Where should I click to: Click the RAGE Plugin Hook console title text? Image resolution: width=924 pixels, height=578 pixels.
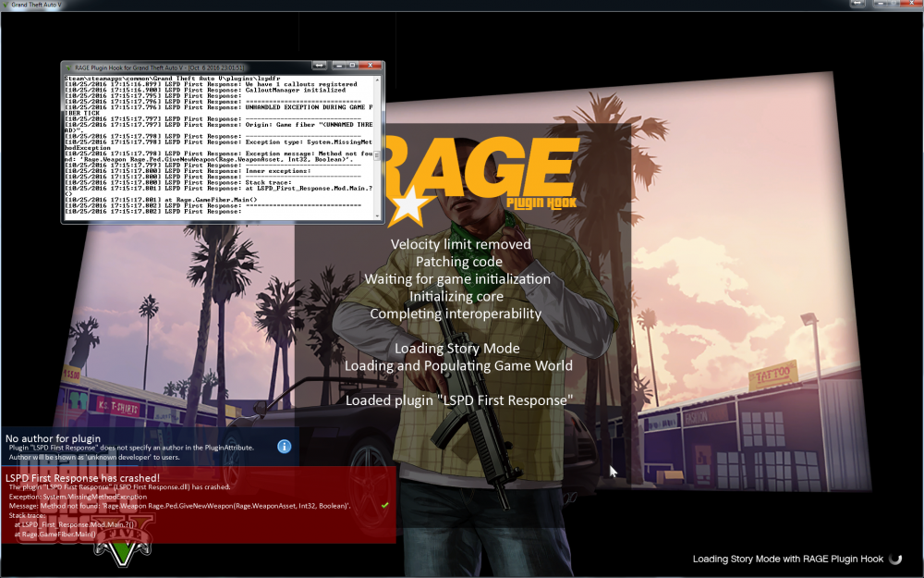coord(159,68)
